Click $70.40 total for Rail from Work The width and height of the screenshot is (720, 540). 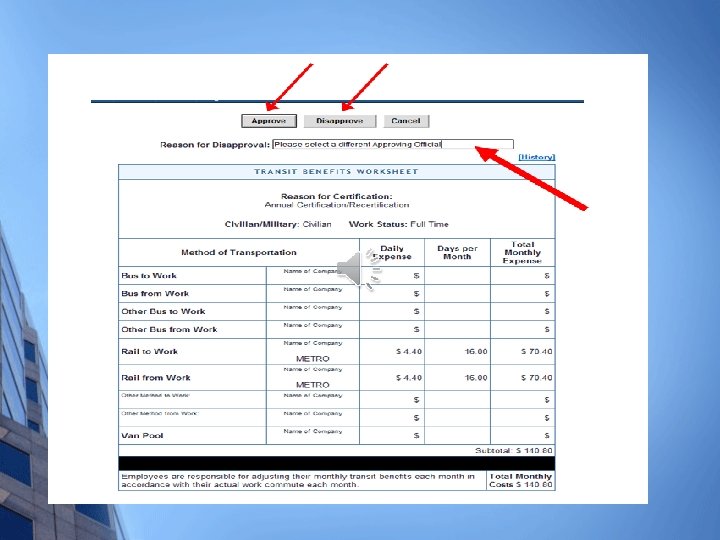click(536, 377)
